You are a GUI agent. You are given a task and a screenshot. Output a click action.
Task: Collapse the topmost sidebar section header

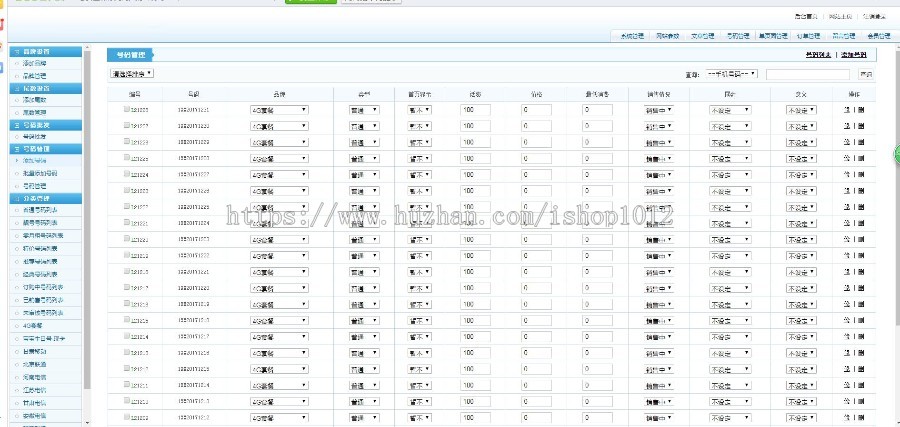45,52
